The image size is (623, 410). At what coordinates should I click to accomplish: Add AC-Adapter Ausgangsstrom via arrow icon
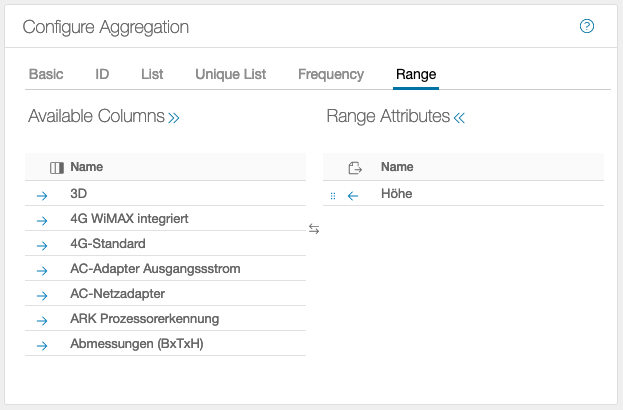coord(42,270)
